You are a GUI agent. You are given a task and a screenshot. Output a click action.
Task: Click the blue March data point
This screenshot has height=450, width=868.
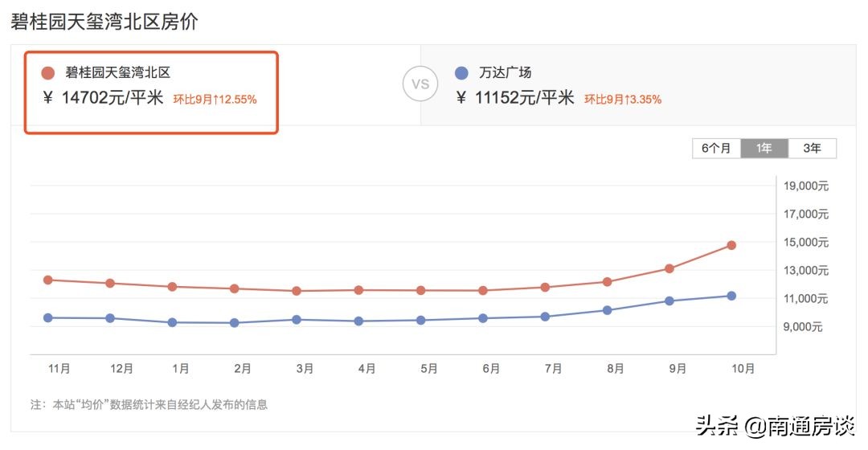(297, 319)
